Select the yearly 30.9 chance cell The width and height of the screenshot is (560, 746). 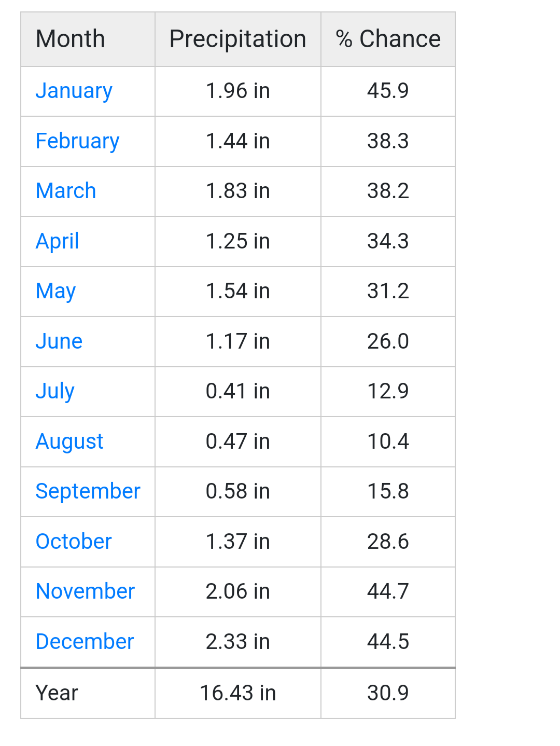point(388,694)
